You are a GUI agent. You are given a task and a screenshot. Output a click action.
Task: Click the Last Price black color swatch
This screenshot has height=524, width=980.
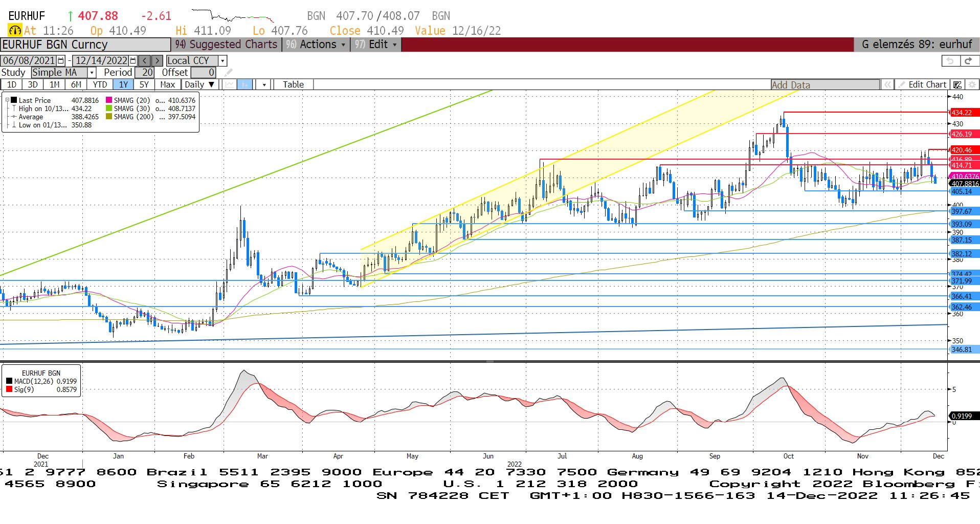point(14,100)
